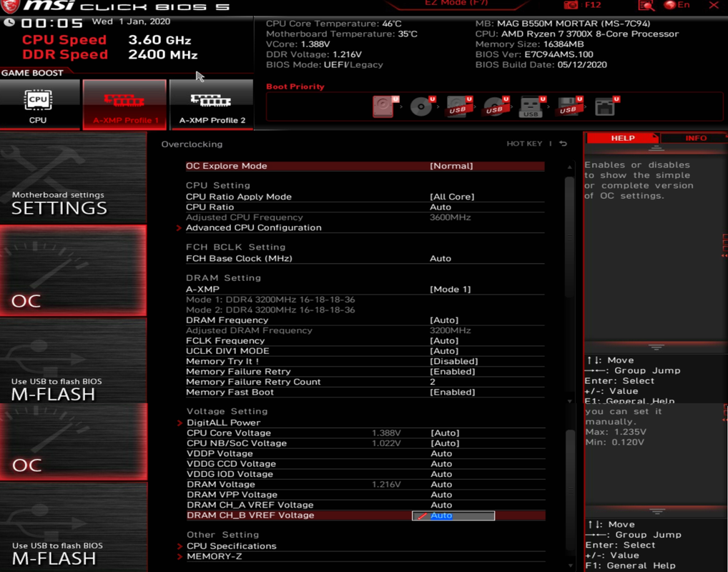Toggle Memory Try It ! [Disabled] setting

pos(453,361)
